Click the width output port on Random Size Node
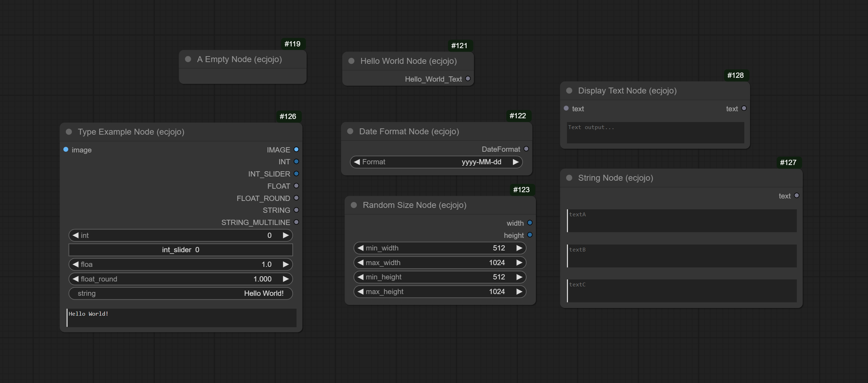868x383 pixels. pyautogui.click(x=530, y=223)
